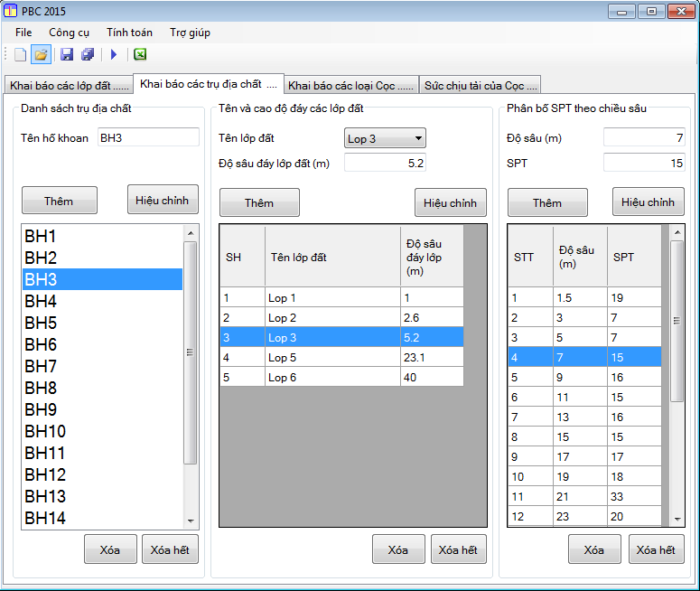Viewport: 700px width, 591px height.
Task: Select the Lop 6 row in soil layer table
Action: pos(342,378)
